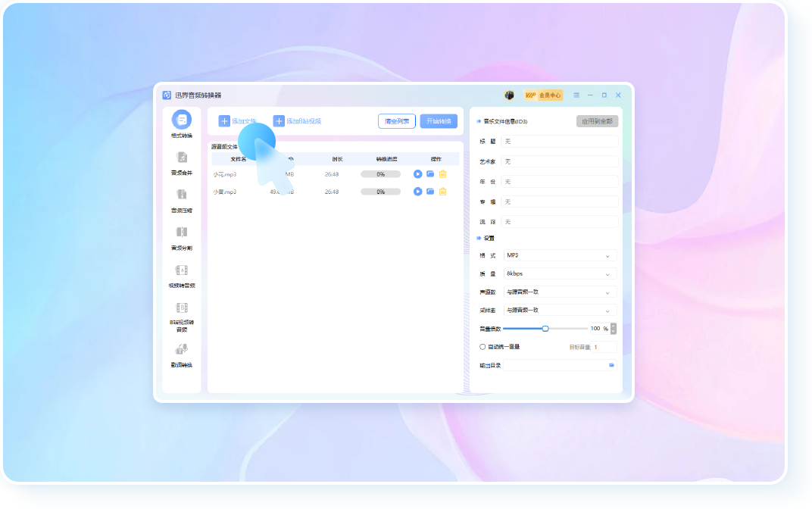Click the 音乐文件信息(ID3) section heading
This screenshot has height=509, width=812.
[x=505, y=122]
